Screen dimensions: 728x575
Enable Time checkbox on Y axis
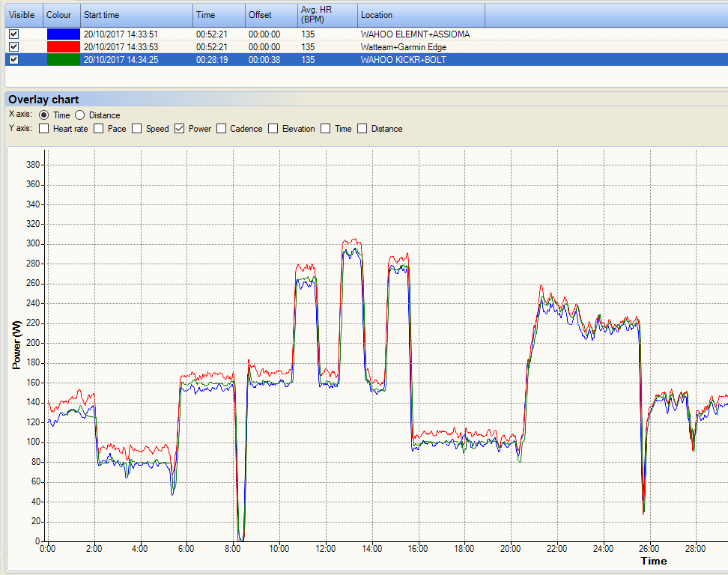[326, 129]
